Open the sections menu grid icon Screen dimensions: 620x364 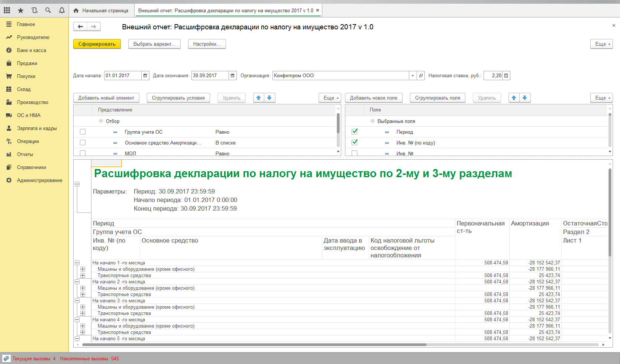click(x=7, y=10)
